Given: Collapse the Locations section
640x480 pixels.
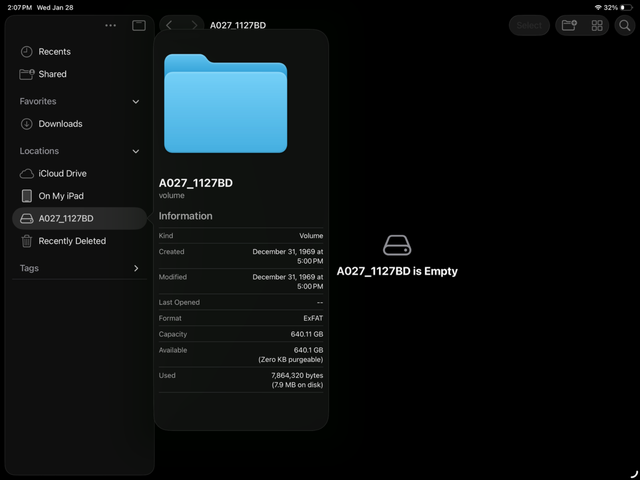Looking at the screenshot, I should click(x=136, y=151).
